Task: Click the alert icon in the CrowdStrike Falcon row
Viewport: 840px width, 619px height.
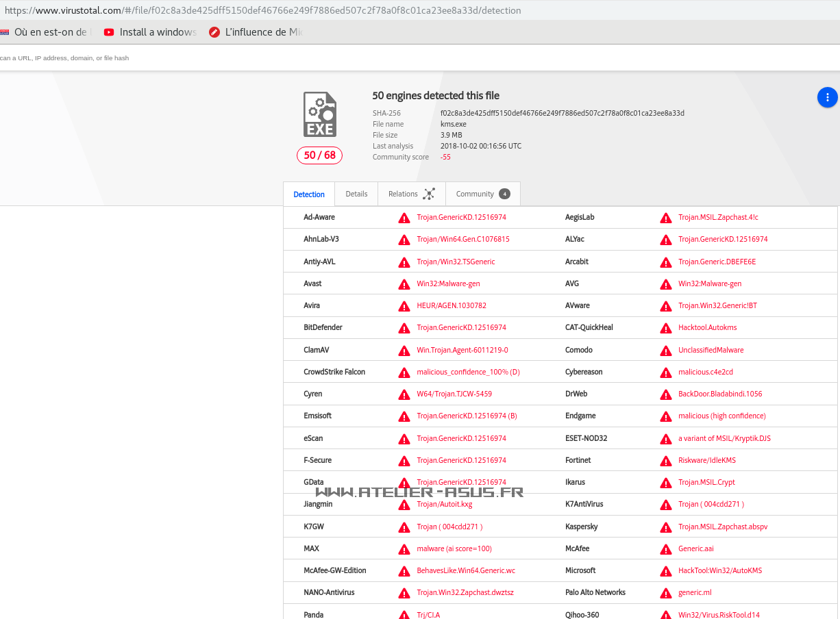Action: pos(404,372)
